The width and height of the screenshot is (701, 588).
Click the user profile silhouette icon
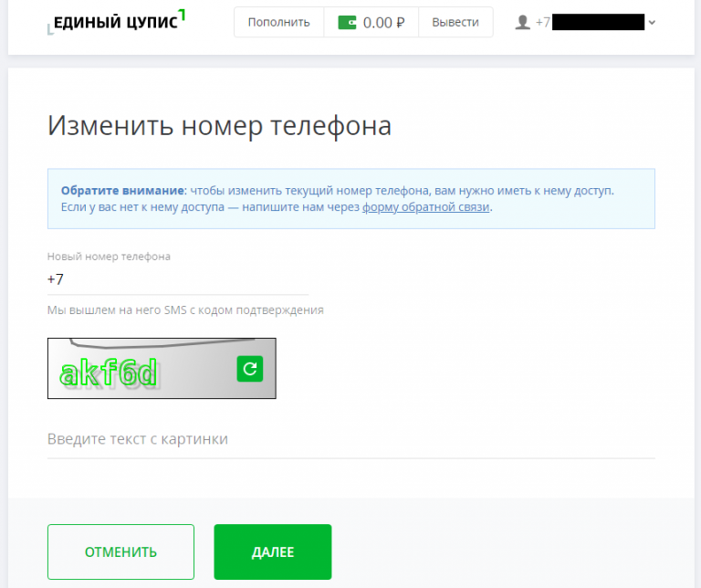(522, 22)
